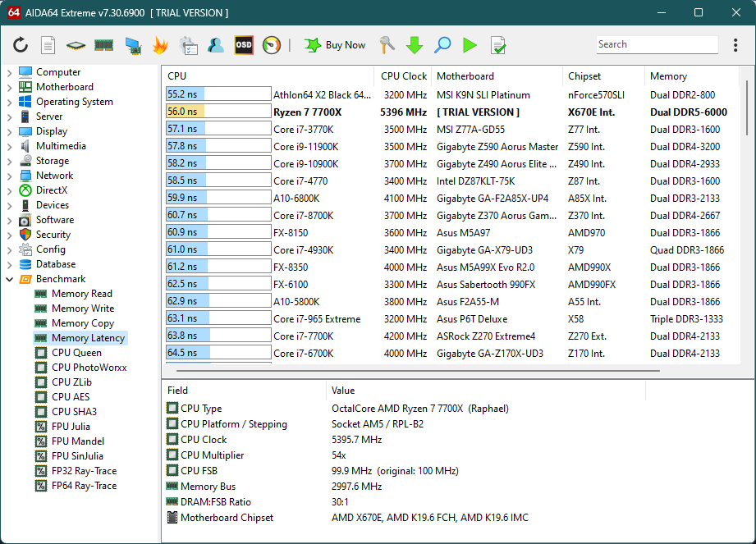
Task: Launch the System Stability Test flame icon
Action: tap(160, 45)
